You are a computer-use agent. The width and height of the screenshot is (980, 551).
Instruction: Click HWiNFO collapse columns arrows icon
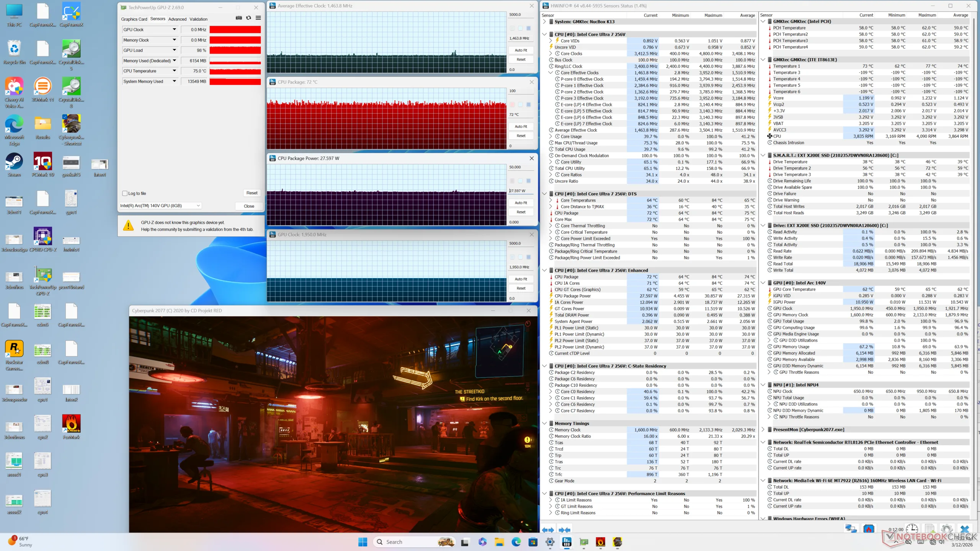pyautogui.click(x=565, y=530)
